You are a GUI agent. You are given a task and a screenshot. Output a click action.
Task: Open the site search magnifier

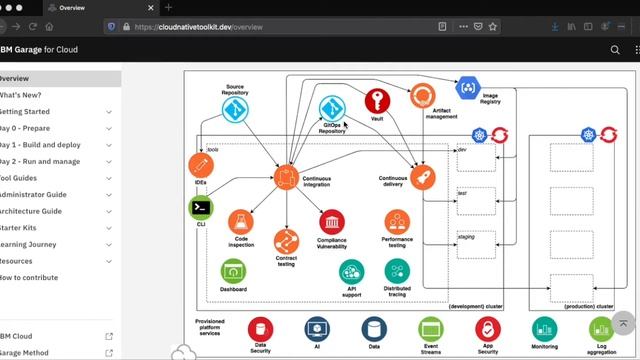(x=615, y=50)
